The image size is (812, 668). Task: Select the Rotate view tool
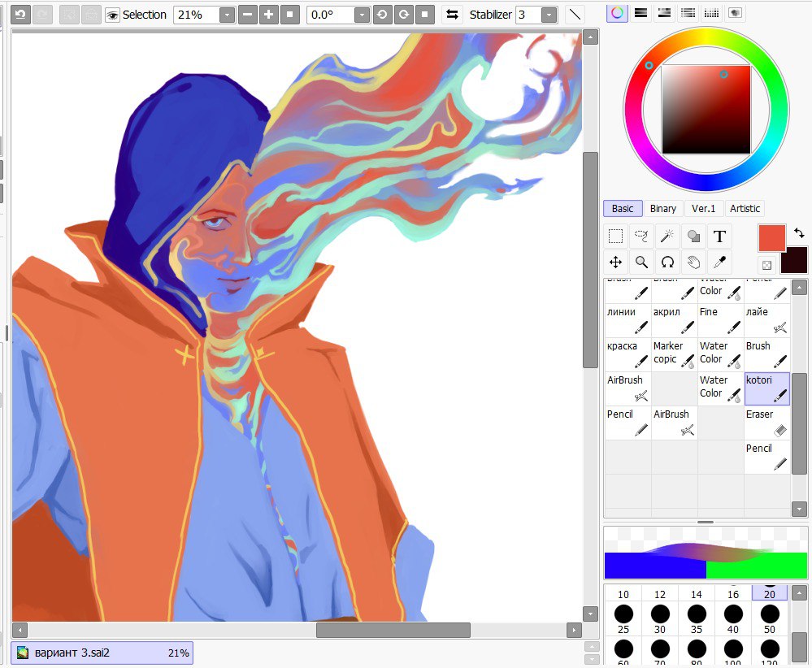tap(667, 262)
